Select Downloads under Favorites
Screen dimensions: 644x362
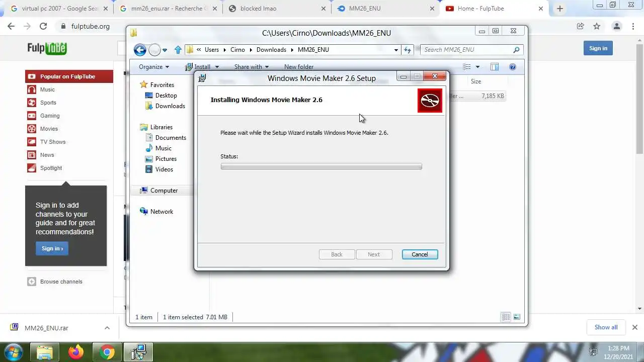click(x=170, y=106)
